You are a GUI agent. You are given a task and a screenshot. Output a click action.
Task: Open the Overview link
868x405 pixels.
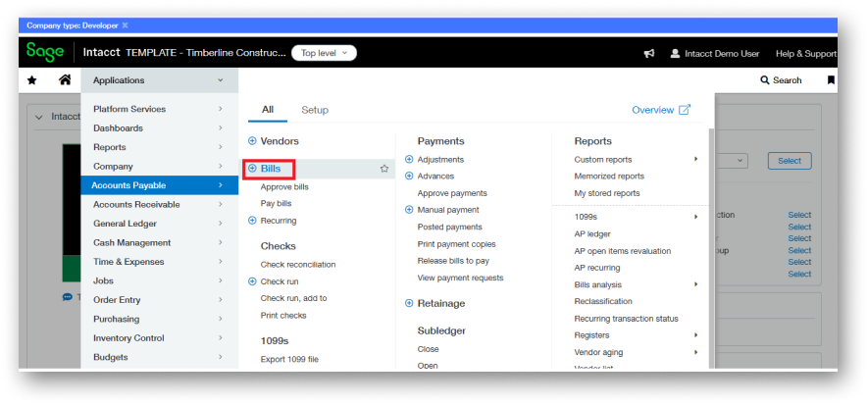(x=661, y=110)
